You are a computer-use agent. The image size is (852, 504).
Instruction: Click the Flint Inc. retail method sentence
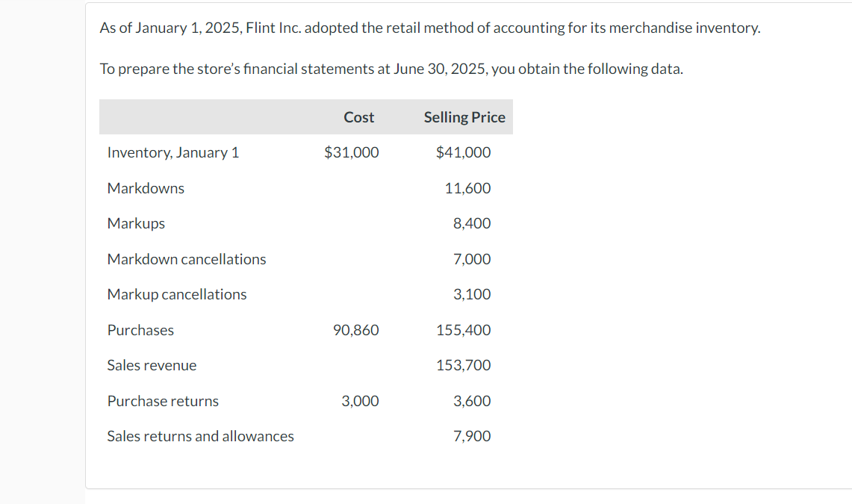(430, 28)
